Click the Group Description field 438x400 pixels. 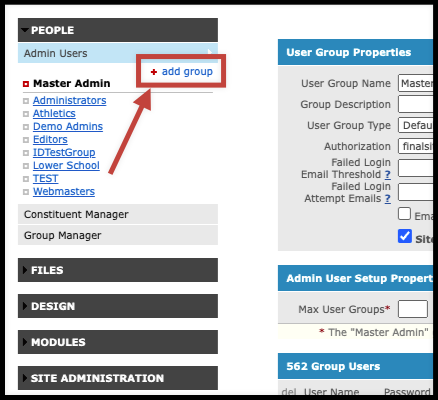pos(416,104)
